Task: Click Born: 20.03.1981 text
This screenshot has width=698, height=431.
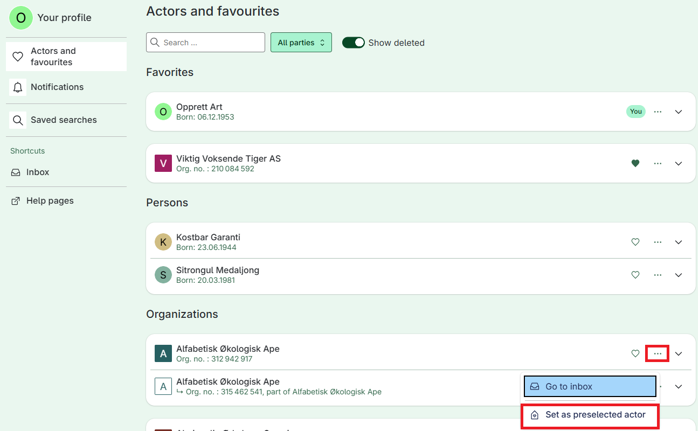Action: pos(205,281)
